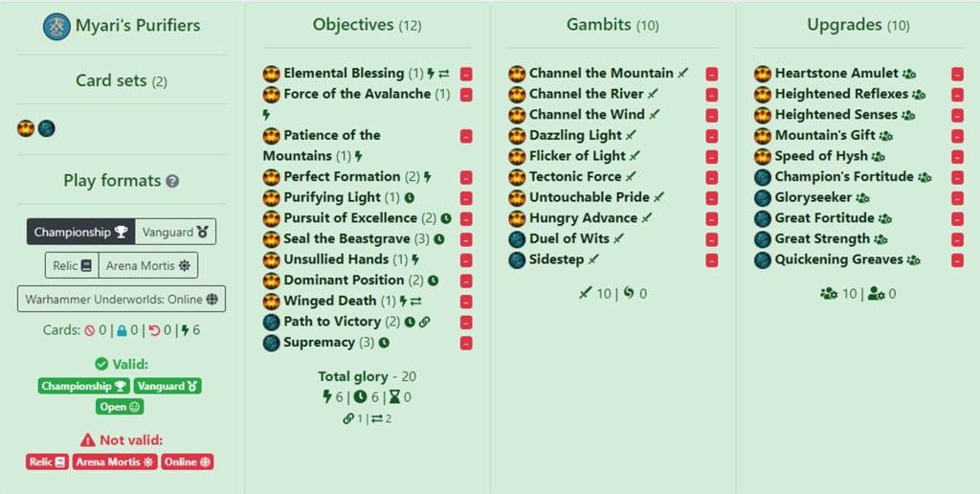980x494 pixels.
Task: Select the Championship play format
Action: 80,232
